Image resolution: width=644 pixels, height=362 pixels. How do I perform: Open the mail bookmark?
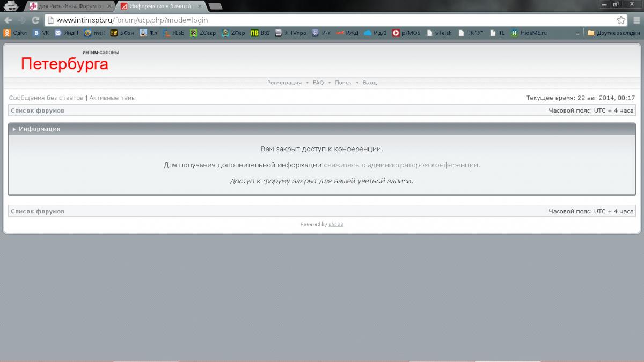tap(94, 33)
